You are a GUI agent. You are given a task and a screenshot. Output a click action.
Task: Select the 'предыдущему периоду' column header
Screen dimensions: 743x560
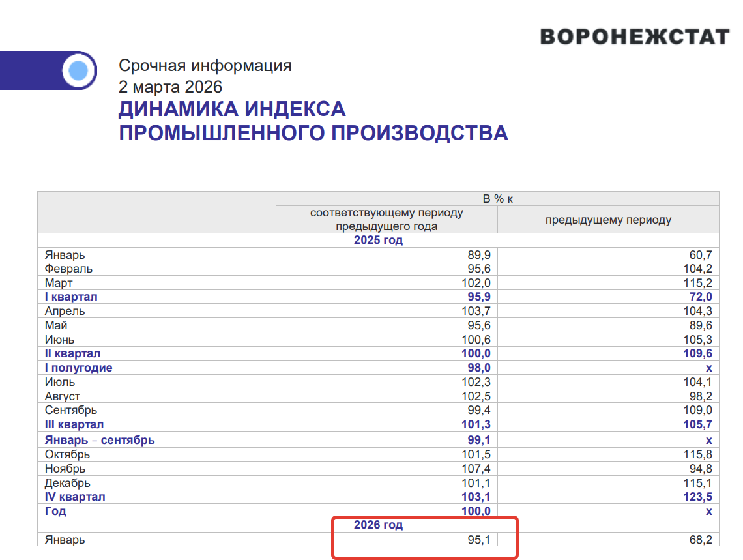(x=608, y=220)
